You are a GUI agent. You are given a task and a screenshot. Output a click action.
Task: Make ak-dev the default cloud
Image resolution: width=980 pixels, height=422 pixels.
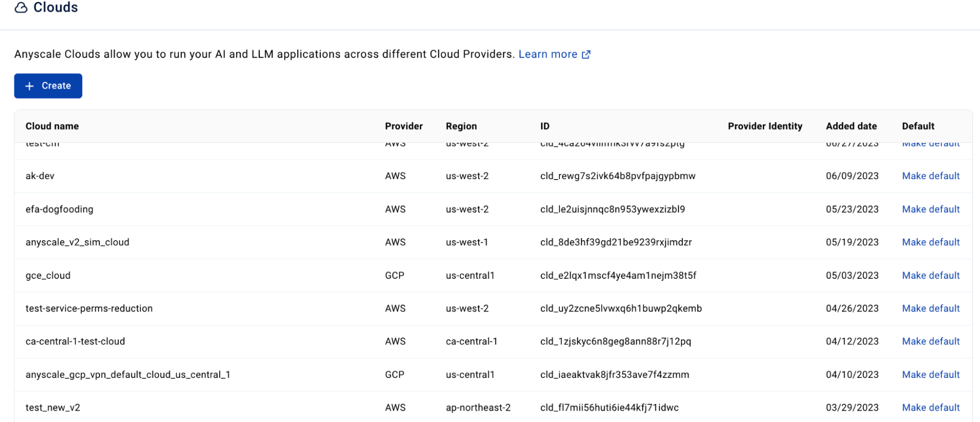point(930,176)
